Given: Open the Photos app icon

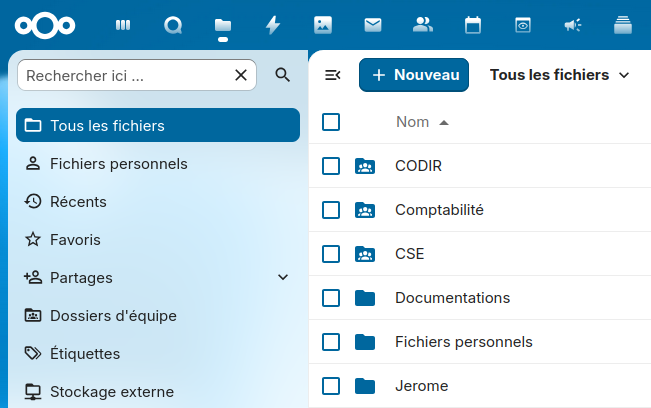Looking at the screenshot, I should click(x=323, y=25).
